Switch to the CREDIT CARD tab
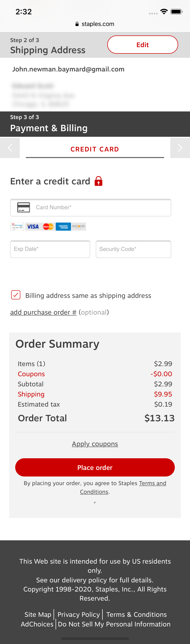This screenshot has width=190, height=644. pos(95,148)
